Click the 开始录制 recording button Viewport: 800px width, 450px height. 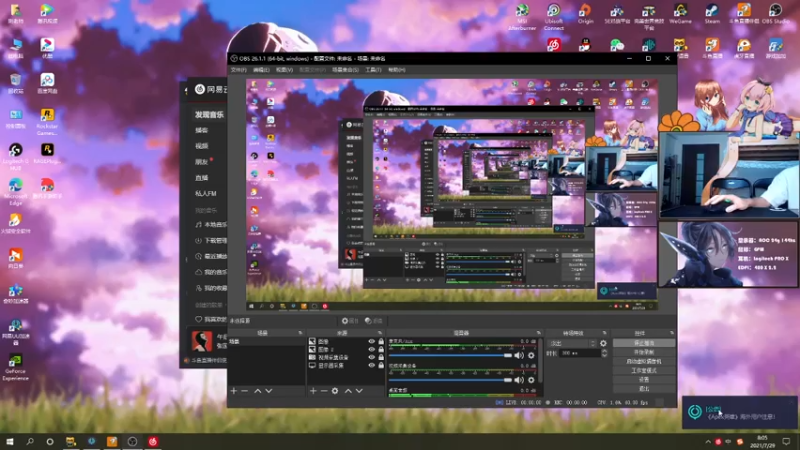point(644,352)
